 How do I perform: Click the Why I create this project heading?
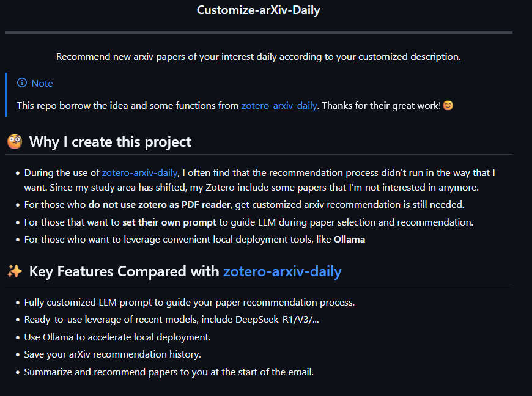110,142
